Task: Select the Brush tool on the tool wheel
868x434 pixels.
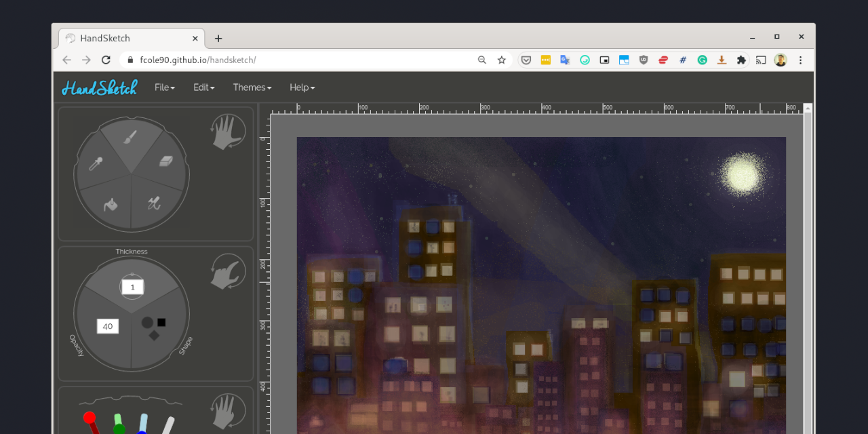Action: point(130,137)
